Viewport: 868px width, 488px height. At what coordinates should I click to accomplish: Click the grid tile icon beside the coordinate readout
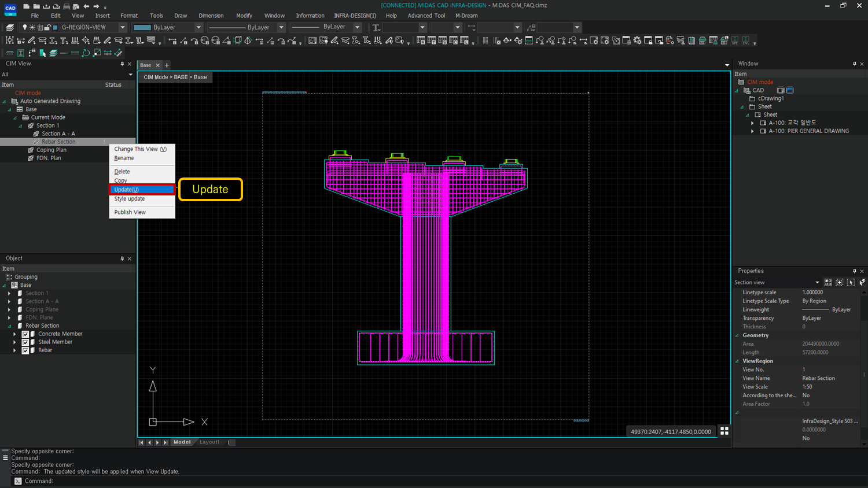tap(725, 431)
